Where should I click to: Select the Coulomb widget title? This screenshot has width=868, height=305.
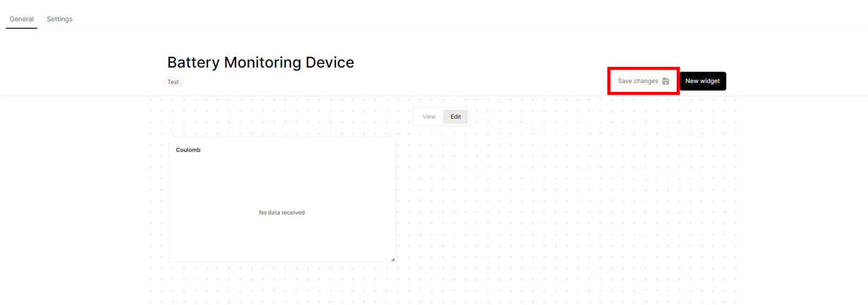pyautogui.click(x=188, y=150)
